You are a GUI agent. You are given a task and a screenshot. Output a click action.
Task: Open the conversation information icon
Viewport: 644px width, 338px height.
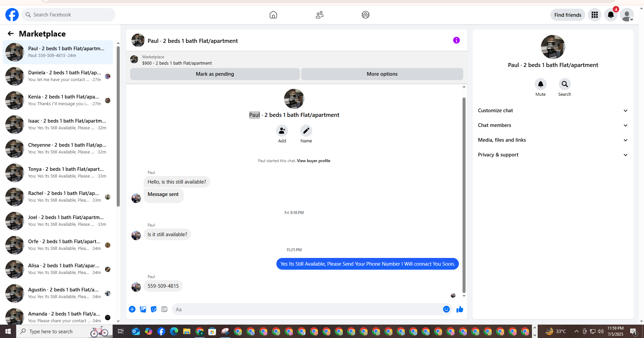pos(457,40)
